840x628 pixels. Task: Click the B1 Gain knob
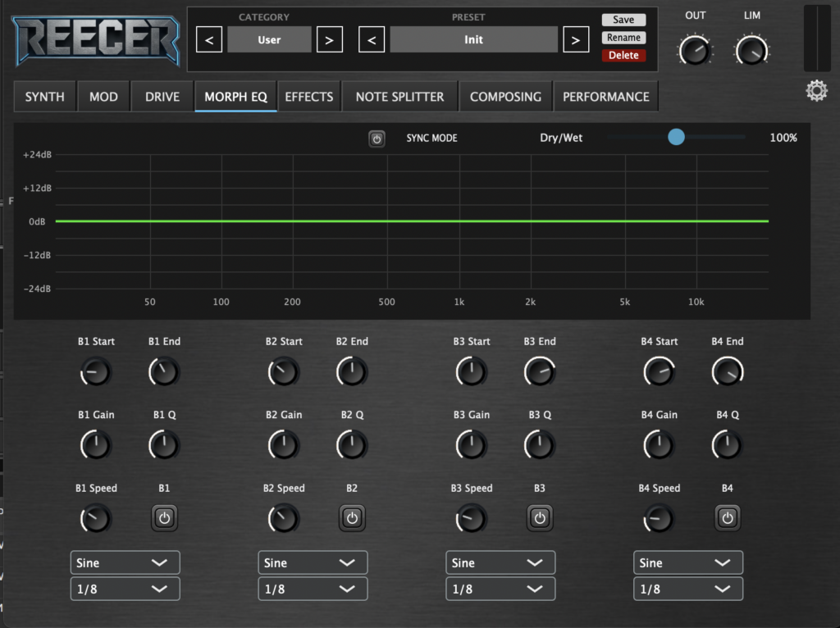[x=96, y=445]
